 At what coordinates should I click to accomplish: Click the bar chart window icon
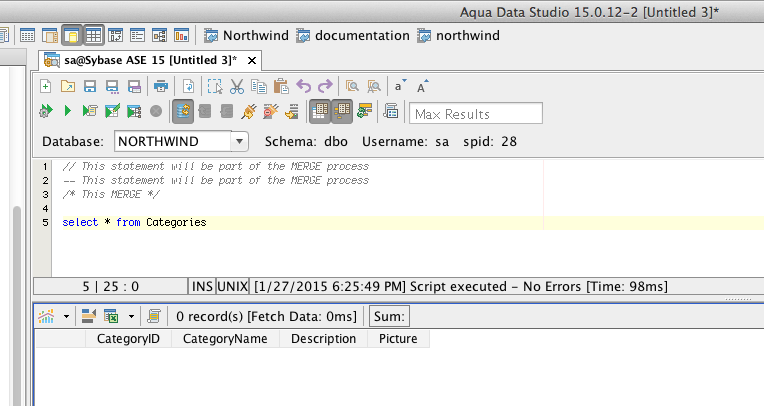click(181, 35)
